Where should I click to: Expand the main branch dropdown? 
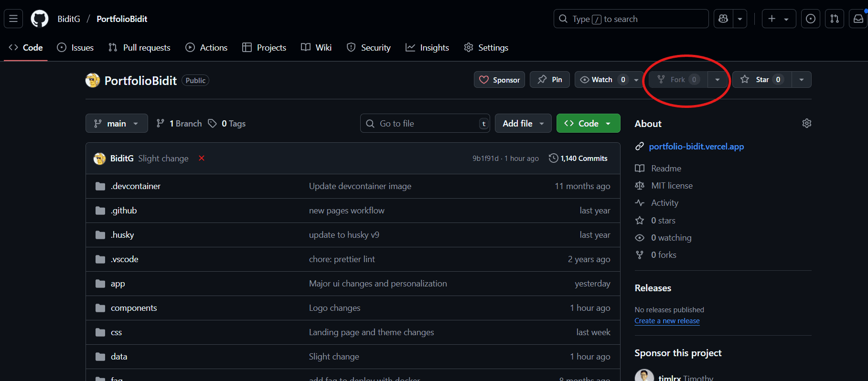117,123
